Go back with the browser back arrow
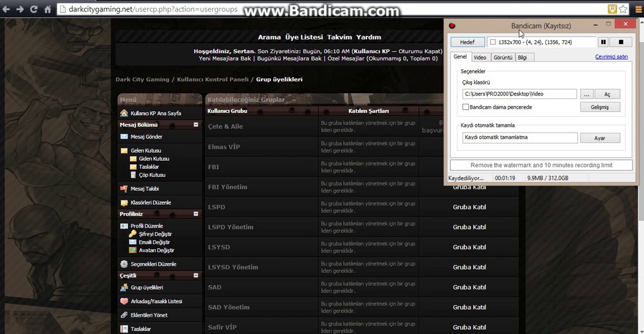 point(7,9)
